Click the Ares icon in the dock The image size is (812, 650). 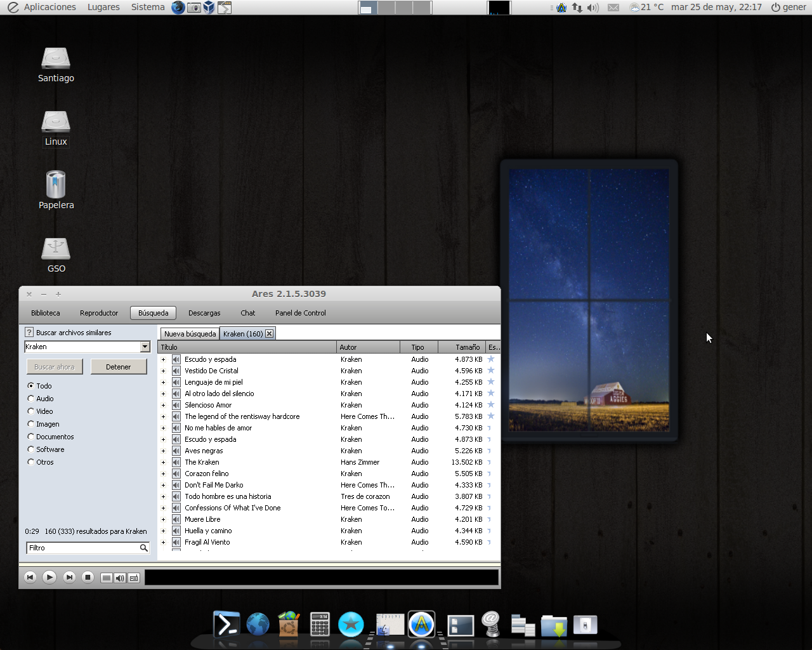[x=421, y=624]
